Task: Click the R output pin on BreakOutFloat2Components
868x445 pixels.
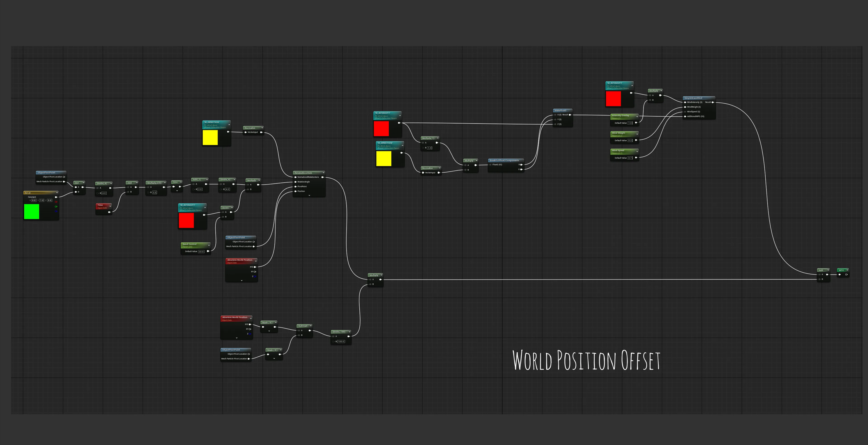Action: (x=521, y=165)
